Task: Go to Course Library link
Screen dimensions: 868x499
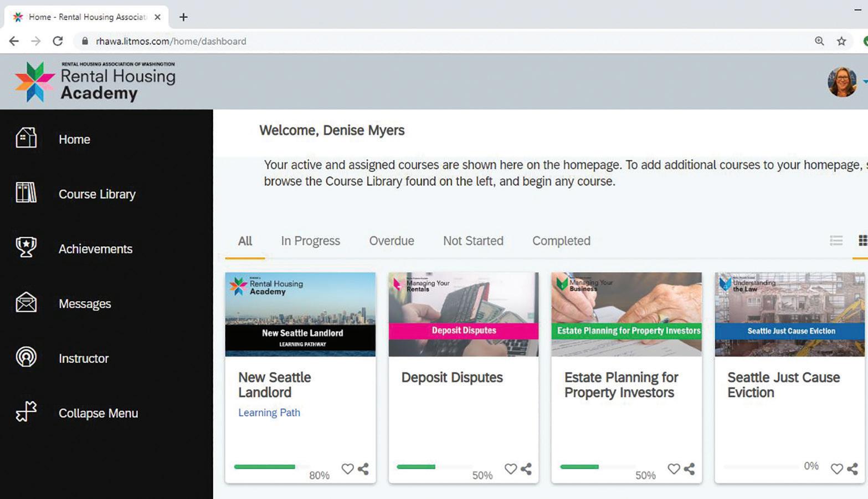Action: pyautogui.click(x=97, y=195)
